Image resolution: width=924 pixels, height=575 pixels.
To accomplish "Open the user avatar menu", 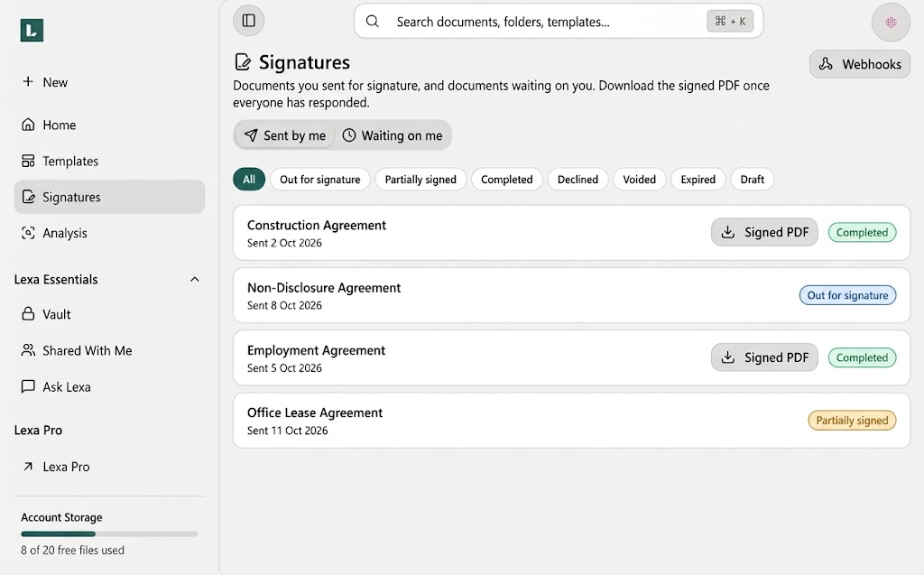I will point(891,23).
